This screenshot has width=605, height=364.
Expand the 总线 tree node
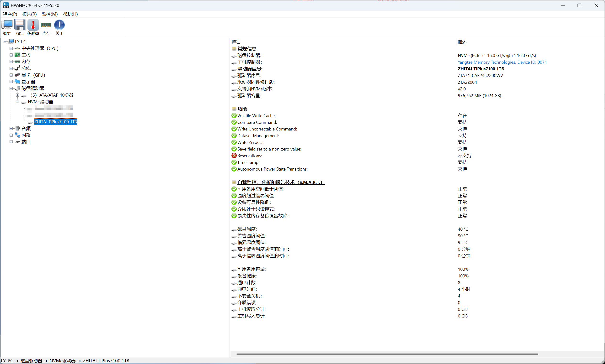11,68
